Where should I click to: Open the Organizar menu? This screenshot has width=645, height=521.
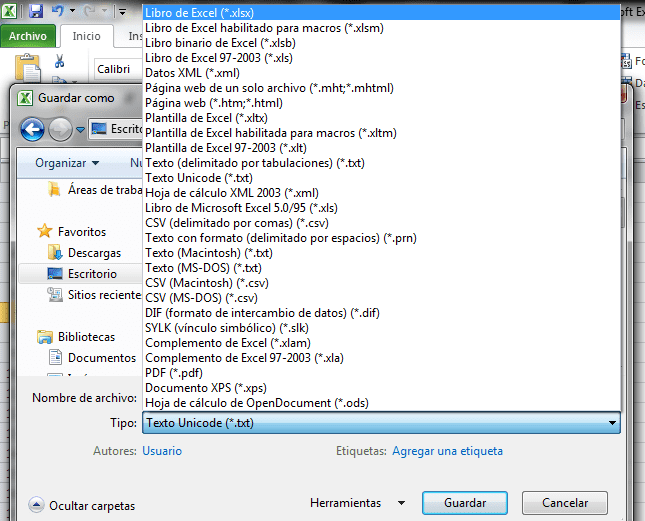[x=67, y=163]
